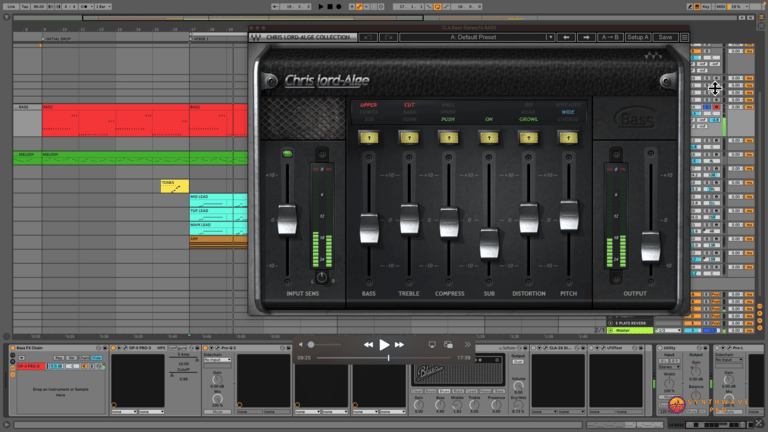Click the Waves logo in plugin toolbar
Screen dimensions: 768x432
pyautogui.click(x=256, y=37)
